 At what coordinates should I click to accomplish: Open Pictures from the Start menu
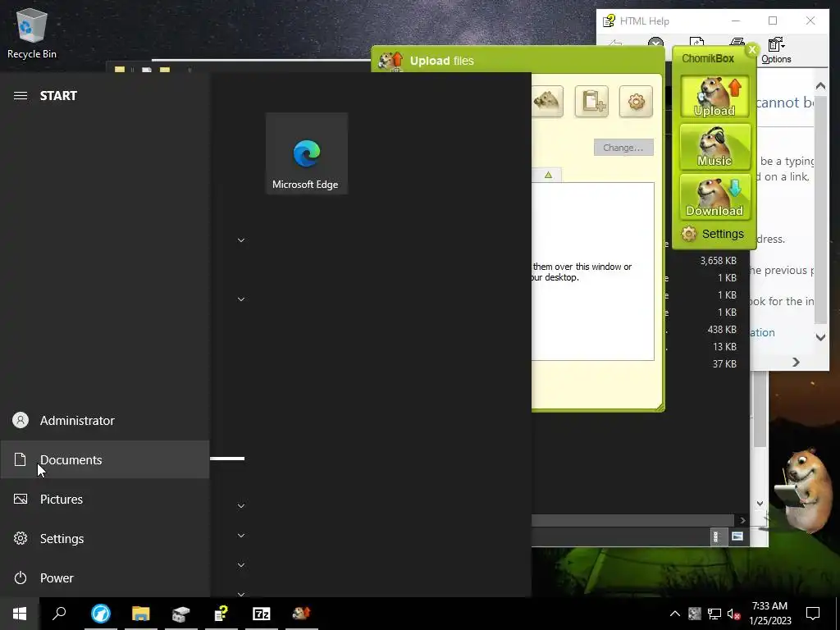105,499
